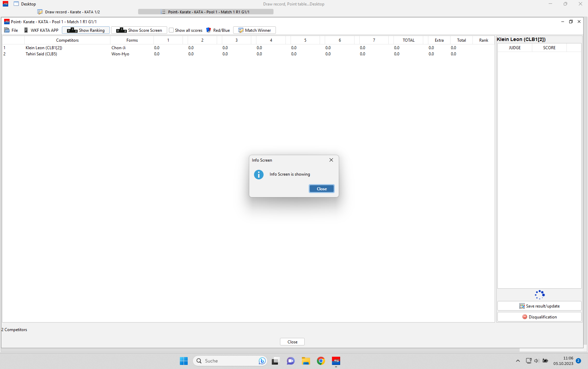Switch to Draw record - Karate - KATA 1/2 tab
Image resolution: width=588 pixels, height=369 pixels.
(68, 12)
